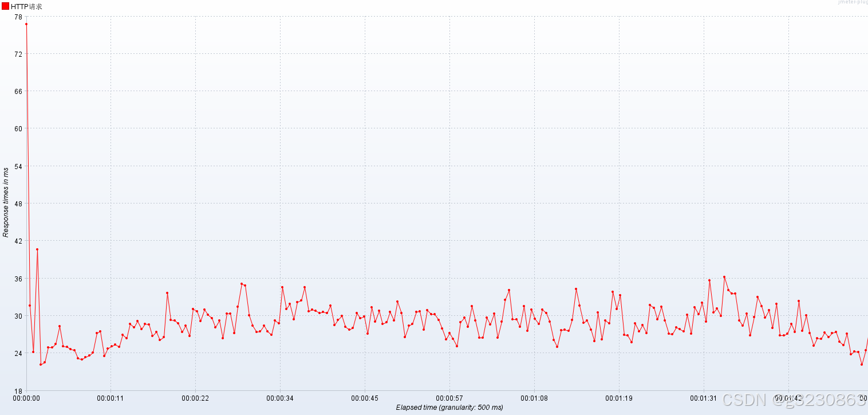The height and width of the screenshot is (415, 868).
Task: Click the highest data point near 77 ms
Action: [x=26, y=24]
